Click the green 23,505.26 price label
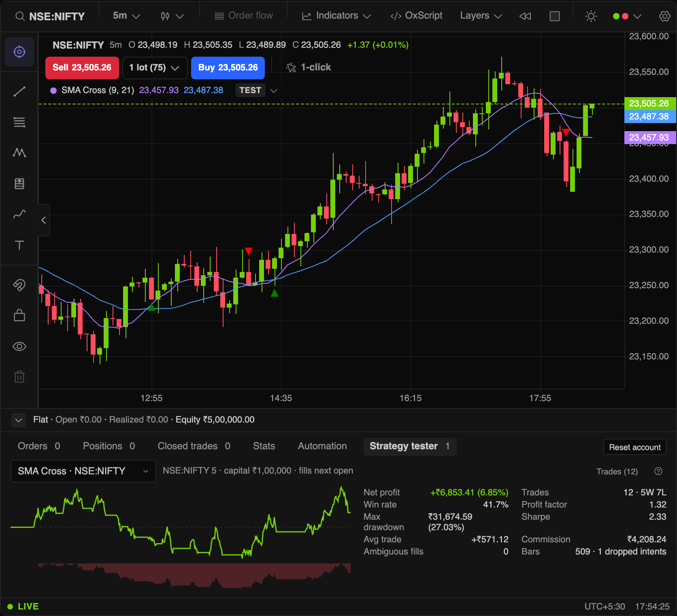Viewport: 677px width, 616px height. [x=650, y=104]
